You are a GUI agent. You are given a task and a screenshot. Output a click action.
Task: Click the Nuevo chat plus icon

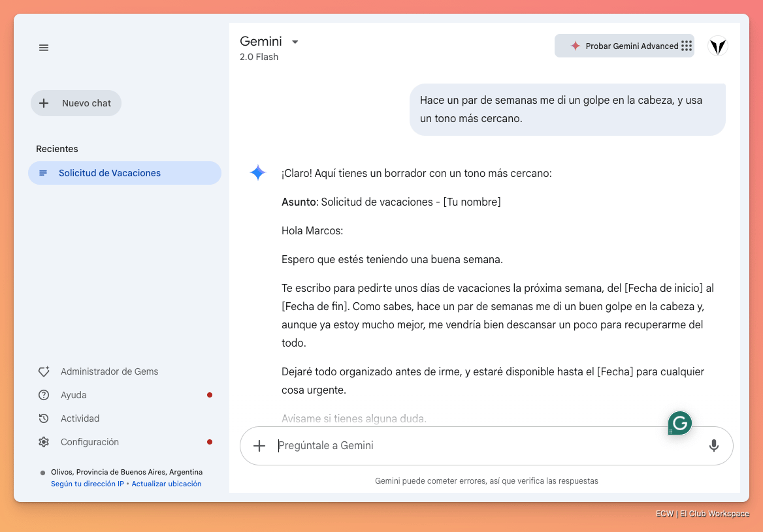tap(44, 103)
